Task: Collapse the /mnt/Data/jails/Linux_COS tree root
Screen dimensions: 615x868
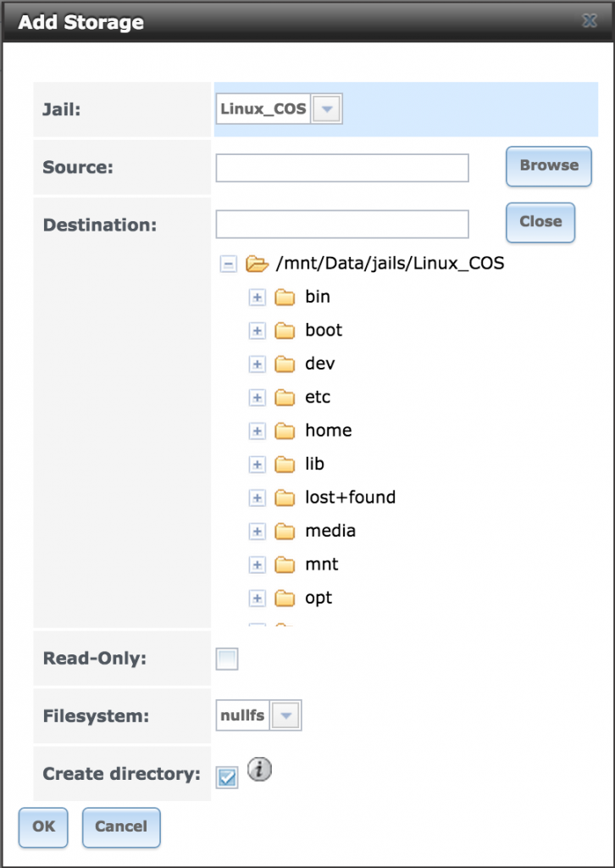Action: tap(228, 264)
